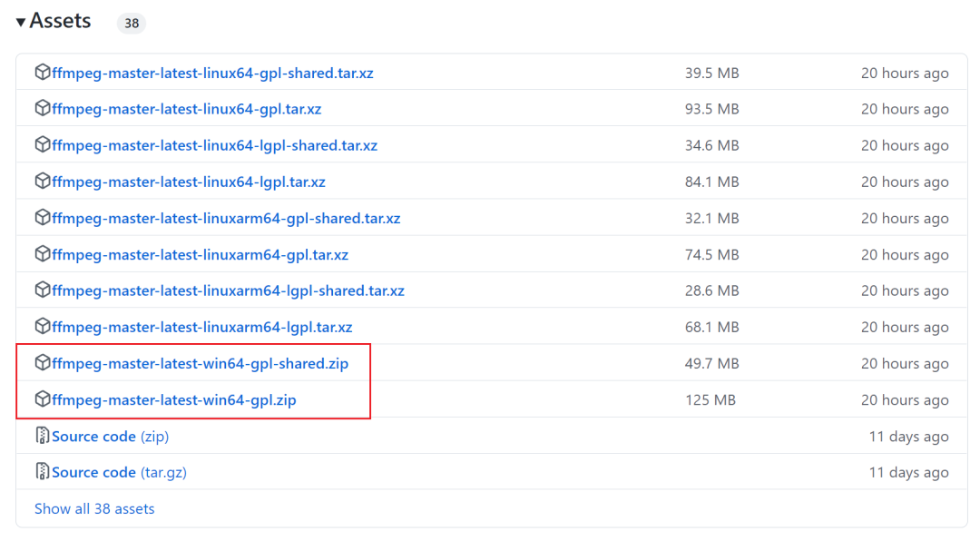
Task: Download ffmpeg-master-latest-linux64-gpl.tar.xz
Action: coord(186,109)
